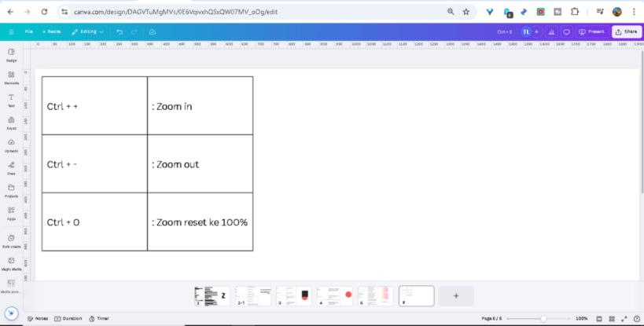Viewport: 644px width, 326px height.
Task: Open the TL user avatar
Action: [526, 32]
